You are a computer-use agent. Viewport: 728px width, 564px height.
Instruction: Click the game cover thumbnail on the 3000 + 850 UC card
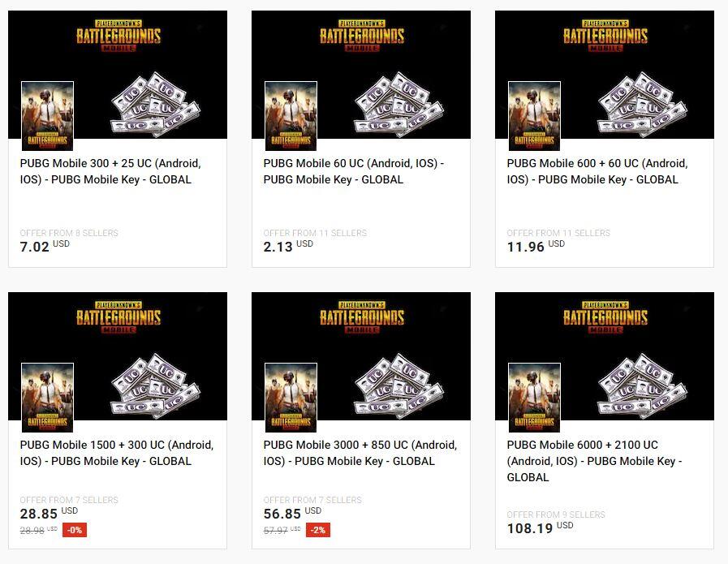coord(291,398)
